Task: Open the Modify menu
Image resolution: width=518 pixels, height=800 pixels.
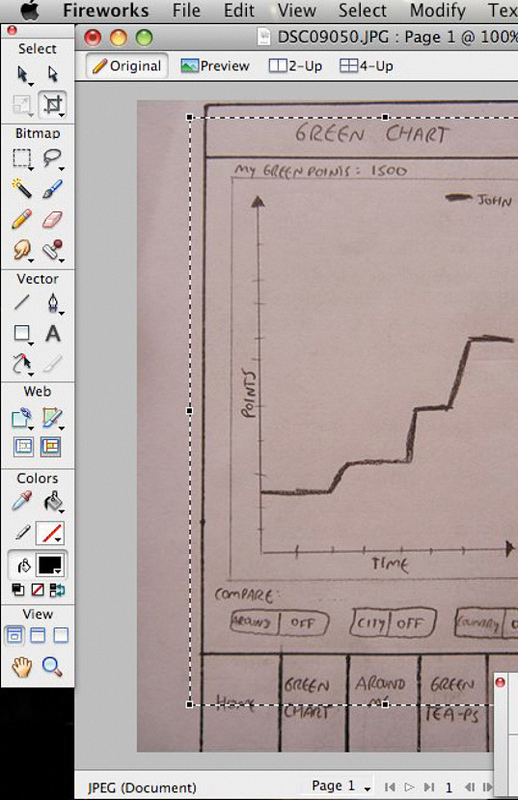Action: coord(438,10)
